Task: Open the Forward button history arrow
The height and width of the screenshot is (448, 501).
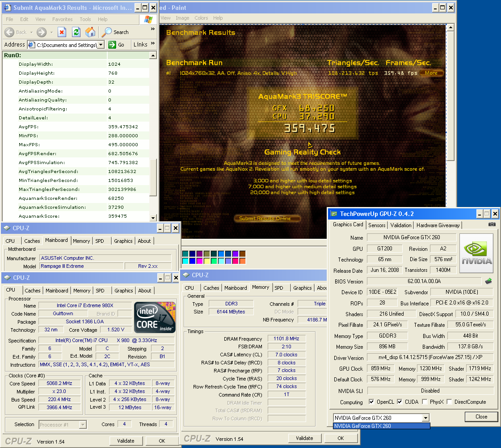Action: 51,32
